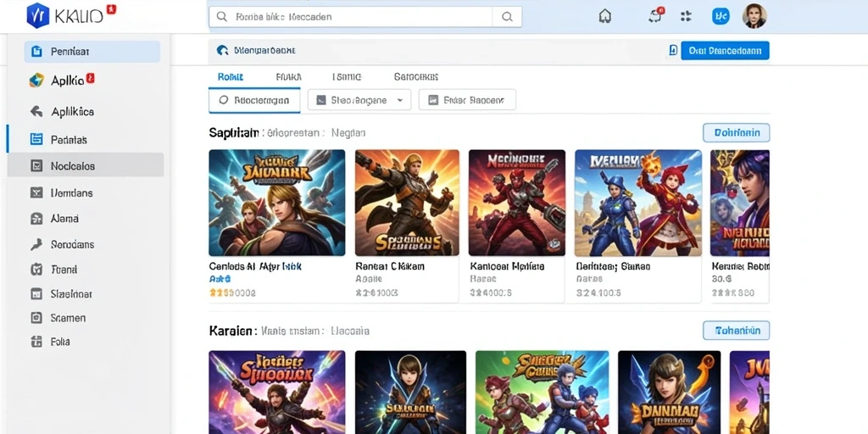The image size is (868, 434).
Task: Click the magnifier icon at search box right
Action: (x=507, y=17)
